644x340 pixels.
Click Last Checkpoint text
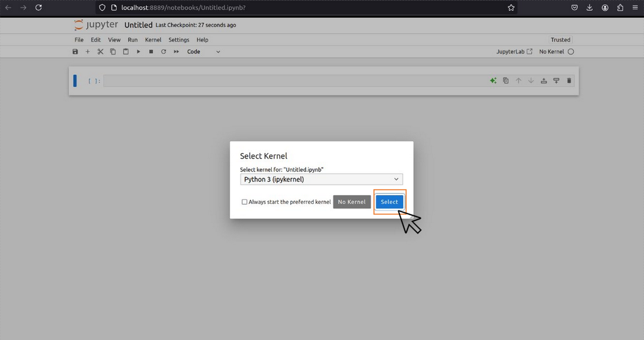196,25
